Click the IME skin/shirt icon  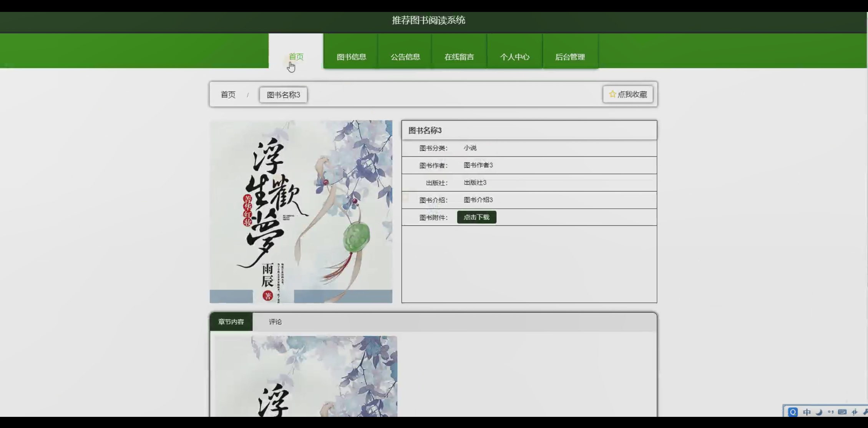click(x=855, y=412)
